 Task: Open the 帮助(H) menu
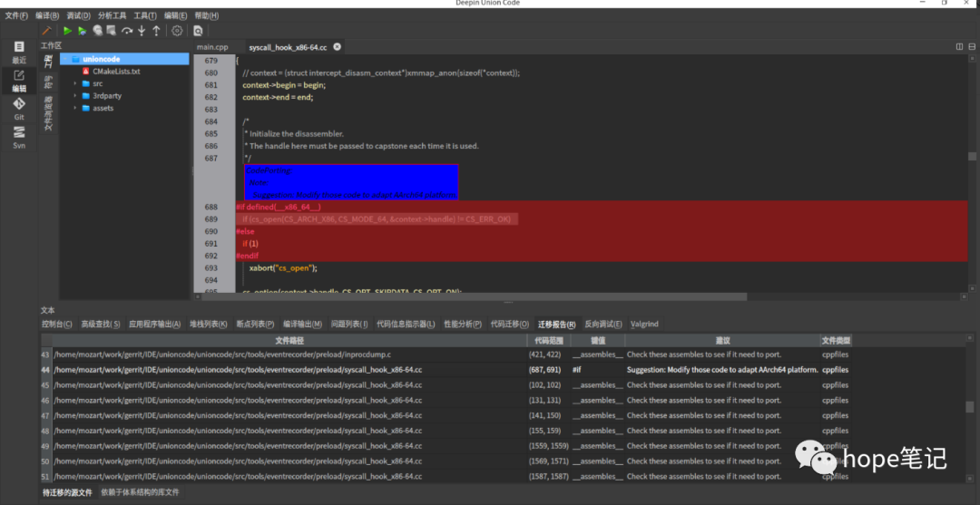click(207, 15)
